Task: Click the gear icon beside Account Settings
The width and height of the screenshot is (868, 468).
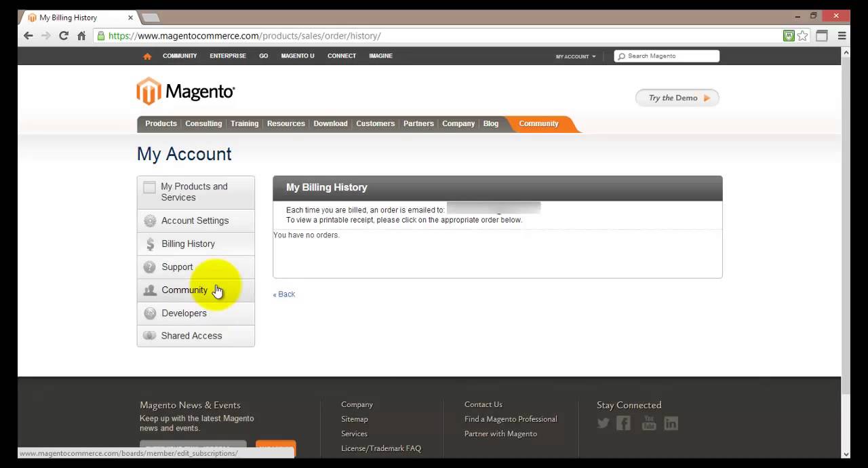Action: tap(150, 220)
